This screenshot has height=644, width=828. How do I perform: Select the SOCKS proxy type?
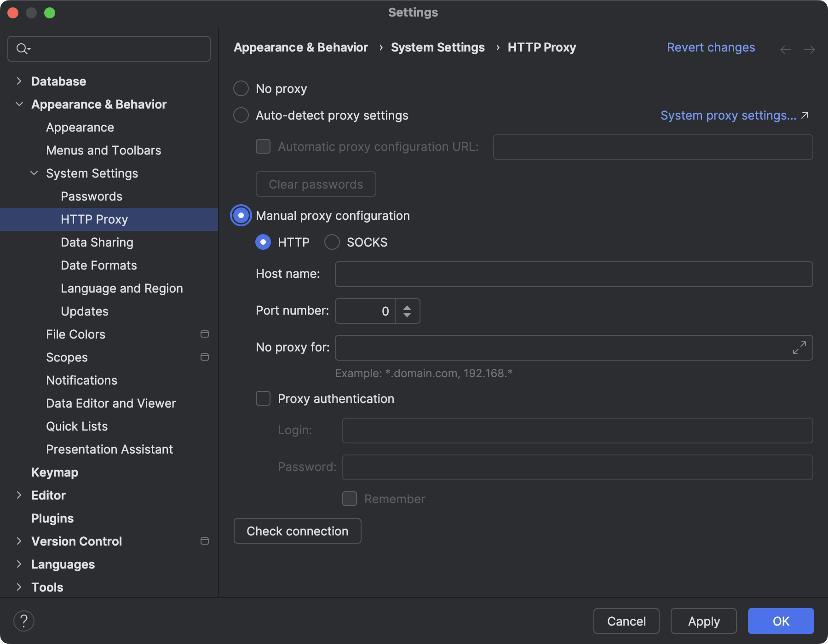pos(332,242)
